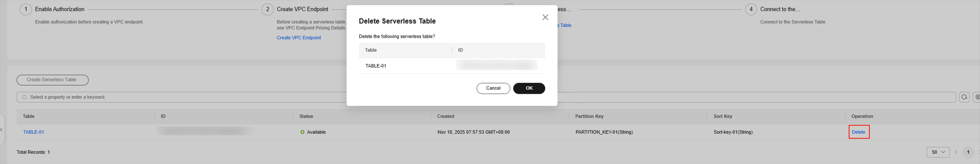Click step 1 Enable Authorization circle
Image resolution: width=980 pixels, height=164 pixels.
(x=26, y=9)
